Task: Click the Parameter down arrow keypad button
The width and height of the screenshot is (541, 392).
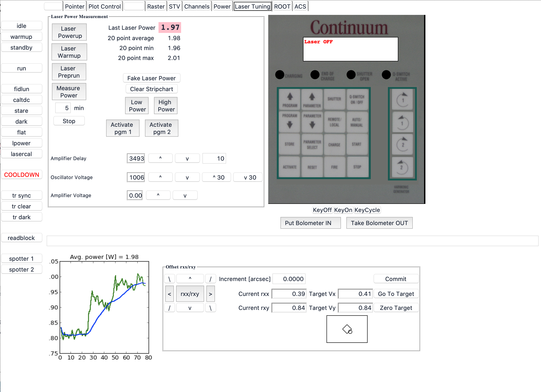Action: (312, 122)
